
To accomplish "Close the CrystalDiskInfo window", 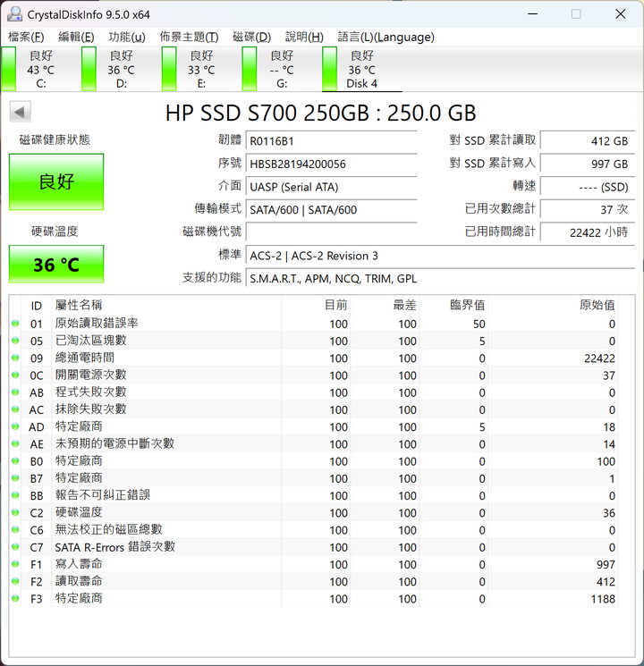I will pos(620,14).
